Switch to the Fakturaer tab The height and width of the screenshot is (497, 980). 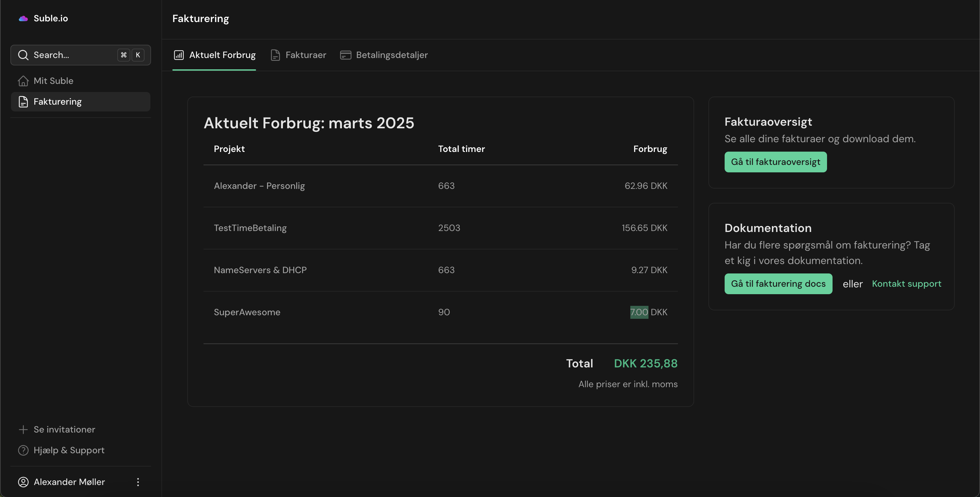point(299,55)
